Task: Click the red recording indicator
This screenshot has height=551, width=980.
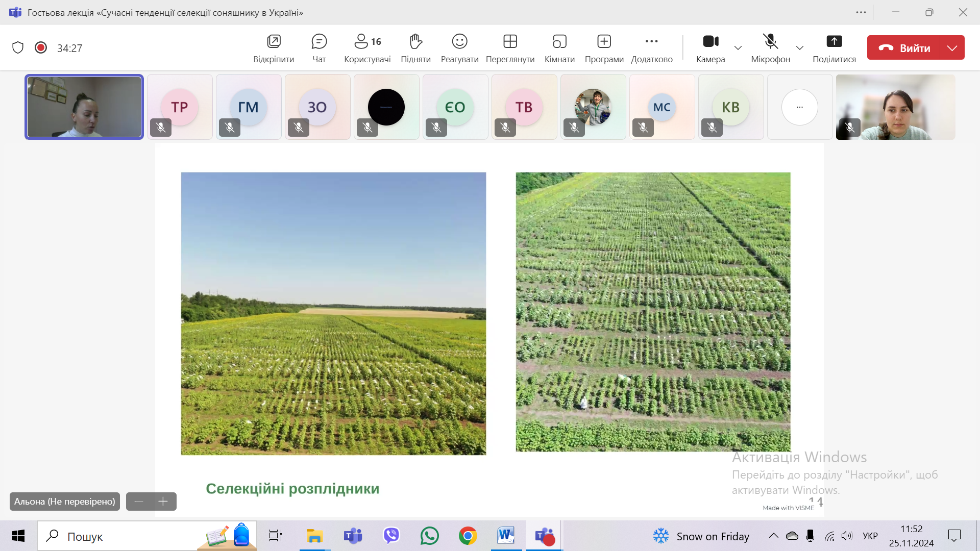Action: point(41,47)
